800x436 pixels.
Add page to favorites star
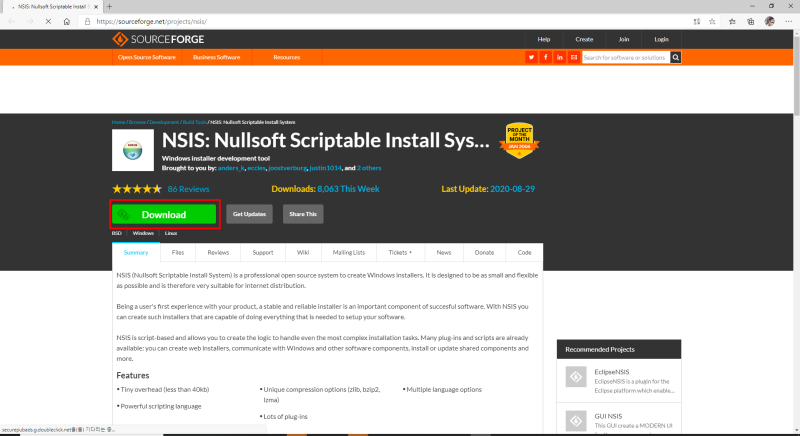pos(712,21)
